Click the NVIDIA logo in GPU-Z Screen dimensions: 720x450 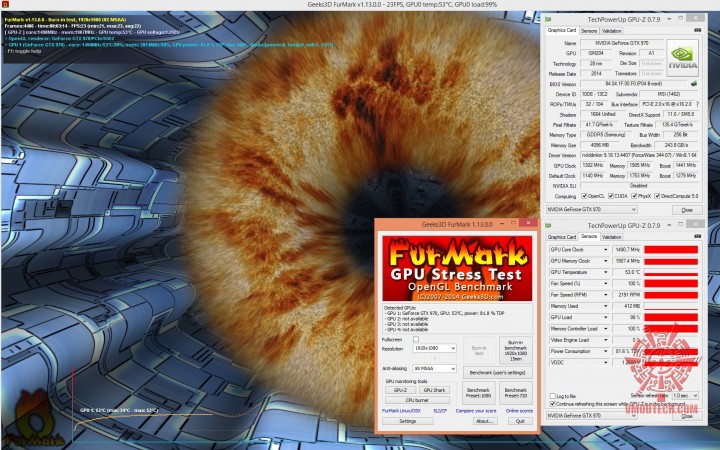[x=682, y=57]
